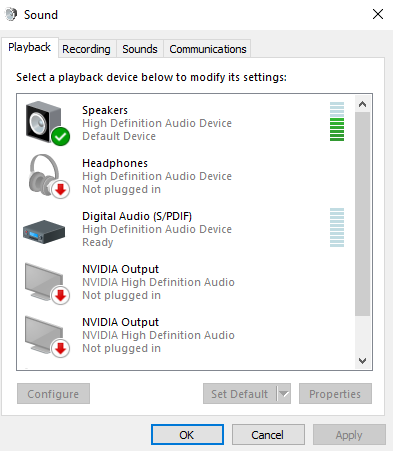The height and width of the screenshot is (451, 393).
Task: Go to the Communications tab
Action: [208, 49]
